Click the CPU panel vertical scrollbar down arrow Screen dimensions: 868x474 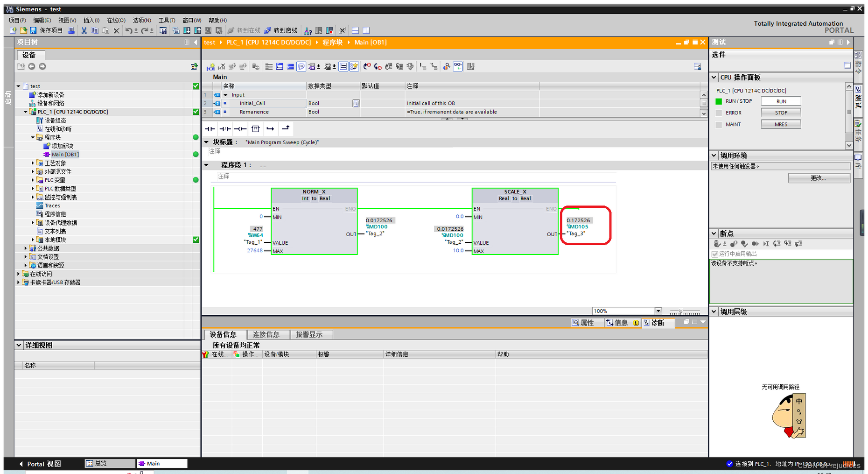[x=849, y=146]
